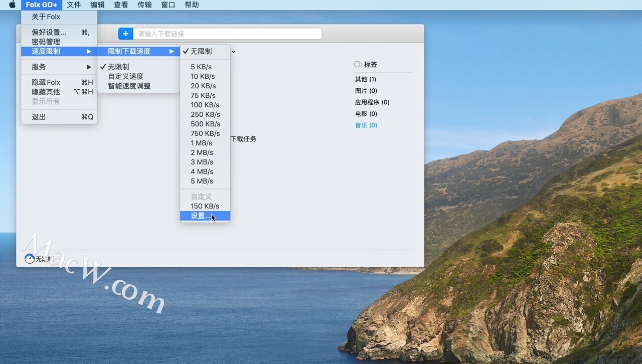The image size is (642, 364).
Task: Limit download speed to 1 MB/s
Action: pos(205,143)
